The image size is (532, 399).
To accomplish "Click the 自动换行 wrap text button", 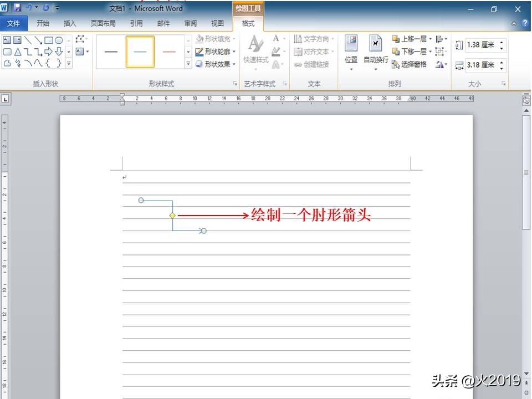I will [376, 53].
